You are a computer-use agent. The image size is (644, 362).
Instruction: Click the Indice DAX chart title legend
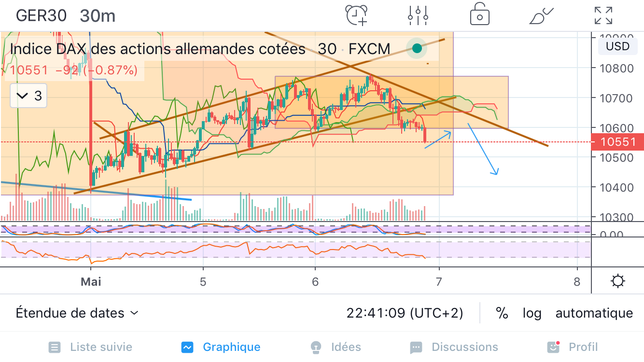click(200, 49)
